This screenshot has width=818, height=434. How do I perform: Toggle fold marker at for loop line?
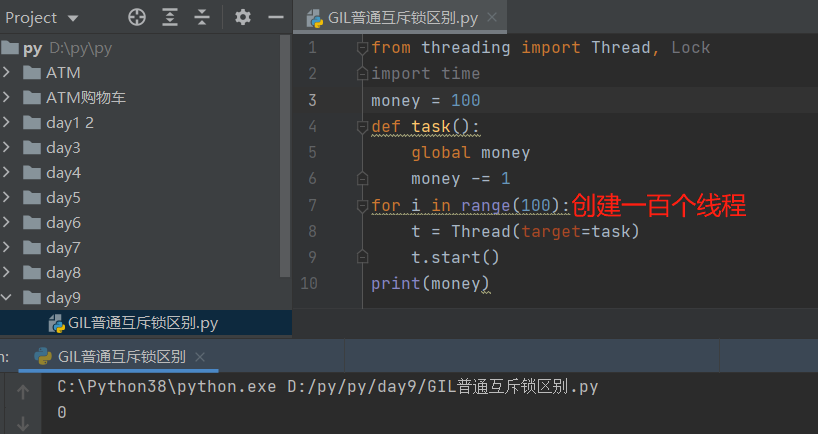click(361, 206)
